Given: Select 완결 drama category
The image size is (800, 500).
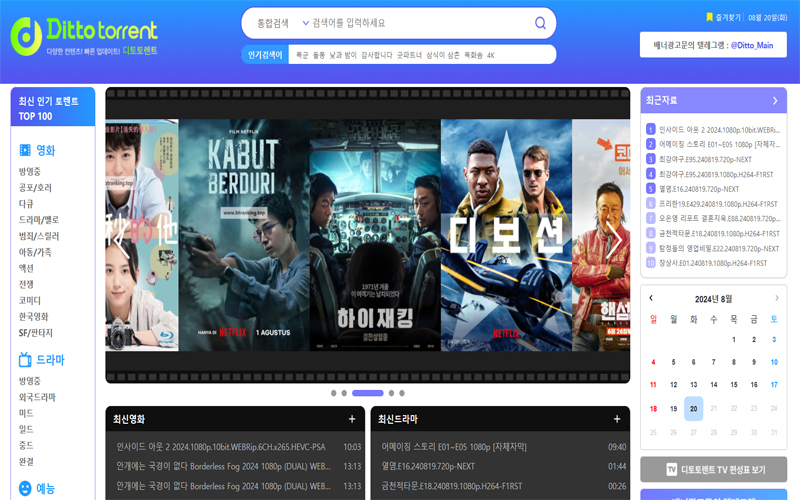Looking at the screenshot, I should 26,461.
